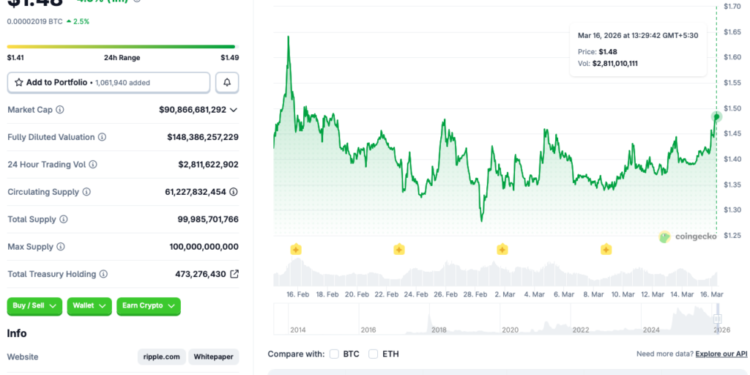This screenshot has height=375, width=750.
Task: Click the news marker near 8. Mar
Action: click(x=606, y=249)
